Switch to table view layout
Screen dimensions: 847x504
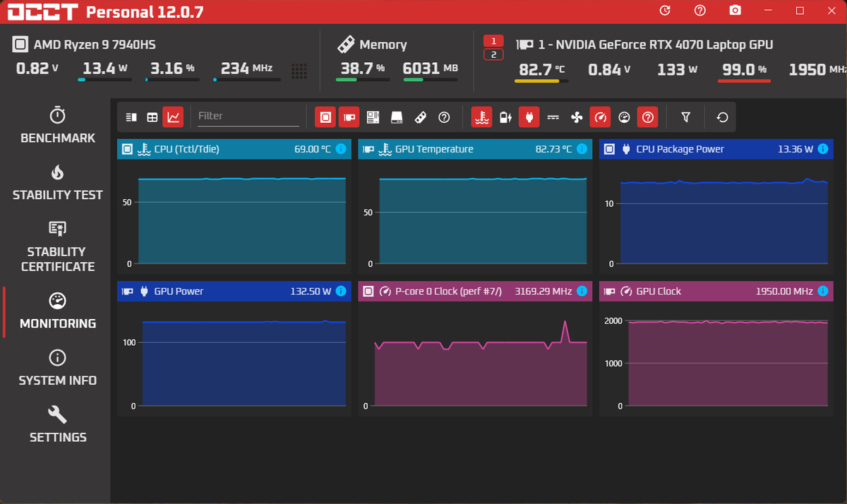click(152, 117)
